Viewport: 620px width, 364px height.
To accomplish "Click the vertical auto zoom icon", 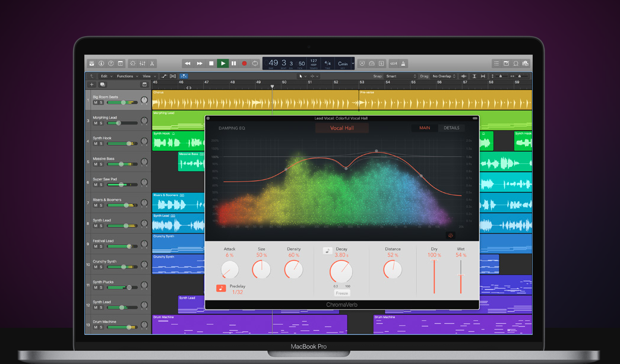I will coord(474,76).
